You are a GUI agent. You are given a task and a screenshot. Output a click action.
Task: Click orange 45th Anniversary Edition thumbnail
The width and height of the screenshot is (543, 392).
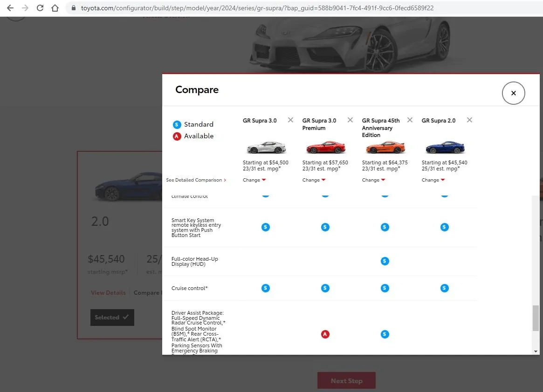[385, 148]
